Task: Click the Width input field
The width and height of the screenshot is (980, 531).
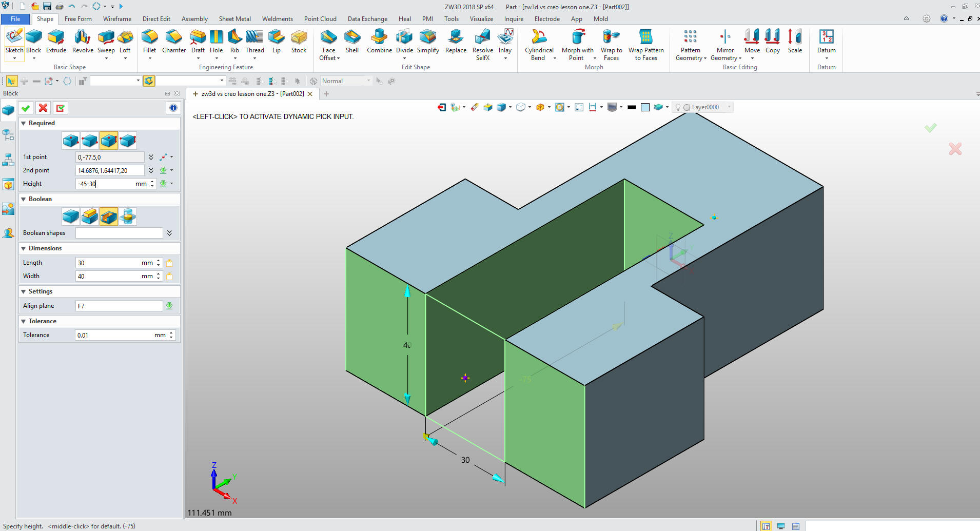Action: click(x=108, y=276)
